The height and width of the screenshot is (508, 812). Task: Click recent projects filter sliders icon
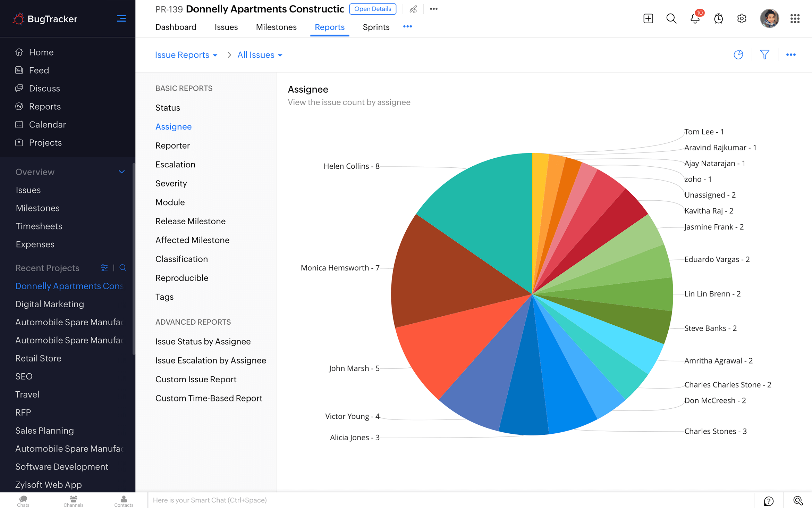104,268
